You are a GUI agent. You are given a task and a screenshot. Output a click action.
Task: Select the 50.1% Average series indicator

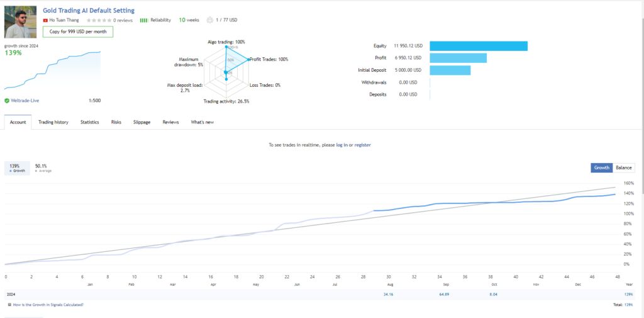point(43,168)
